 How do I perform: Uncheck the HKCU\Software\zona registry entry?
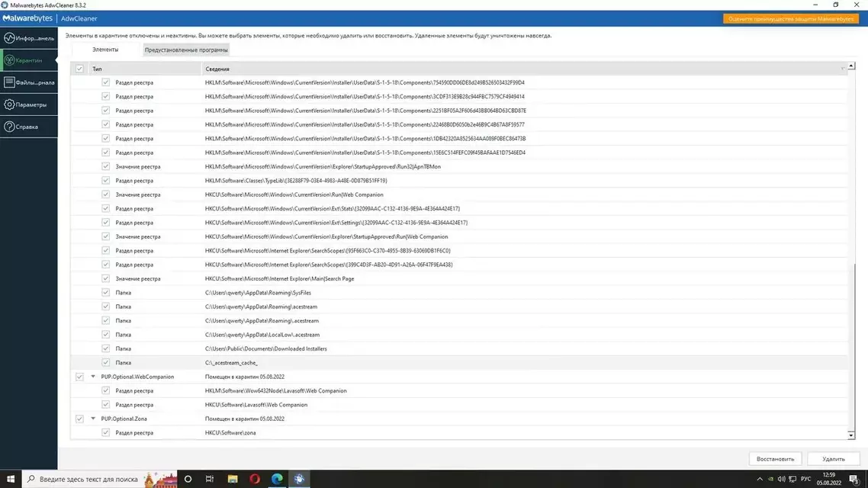click(106, 433)
